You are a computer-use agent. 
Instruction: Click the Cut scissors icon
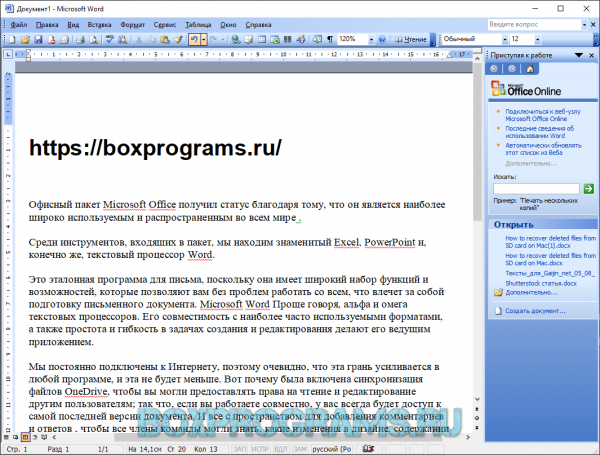click(139, 39)
